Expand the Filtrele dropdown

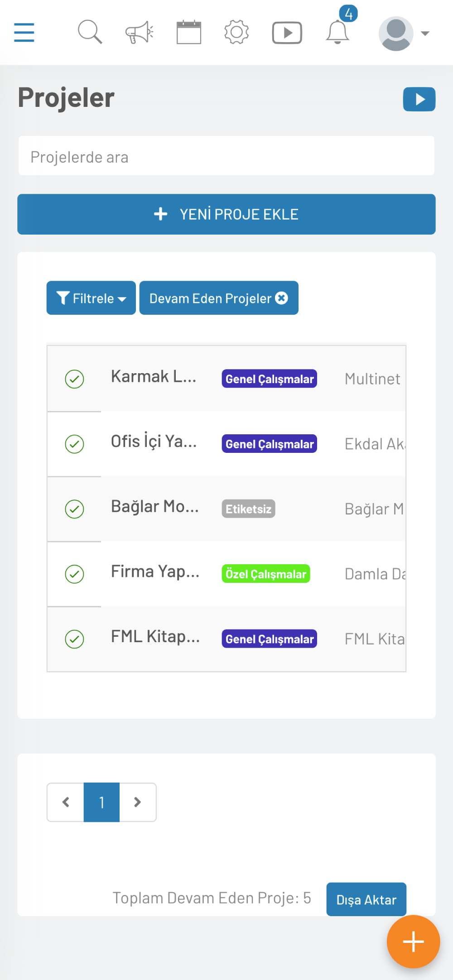(91, 298)
